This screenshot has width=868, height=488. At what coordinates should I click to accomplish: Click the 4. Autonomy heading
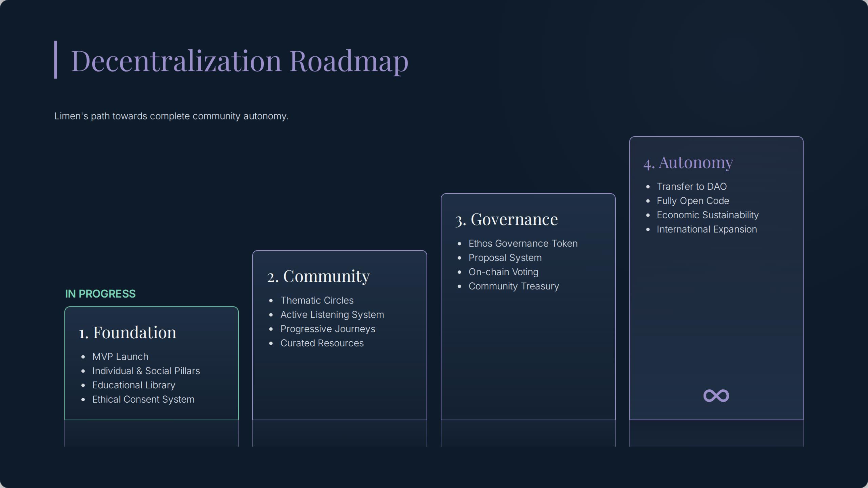(688, 162)
